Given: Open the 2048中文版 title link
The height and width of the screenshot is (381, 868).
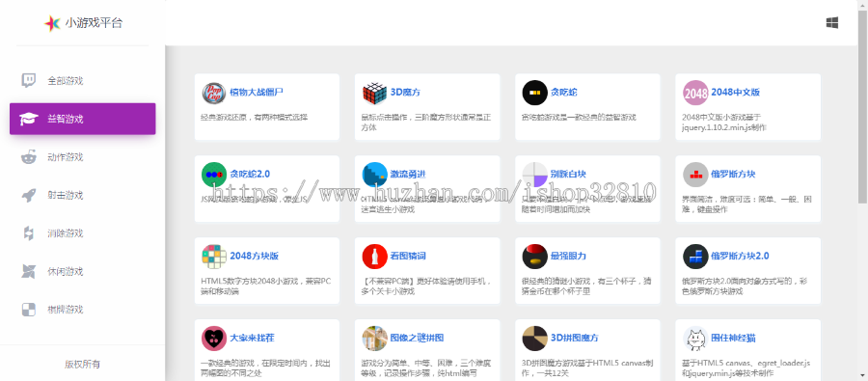Looking at the screenshot, I should [735, 92].
